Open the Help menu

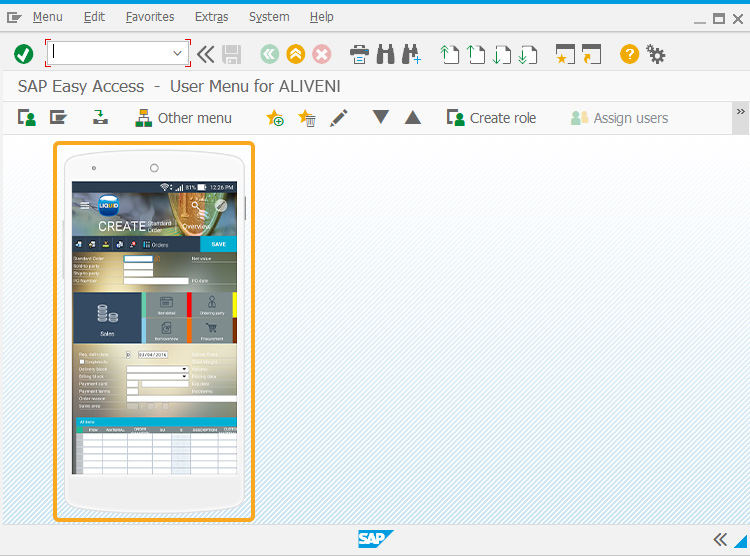(321, 17)
